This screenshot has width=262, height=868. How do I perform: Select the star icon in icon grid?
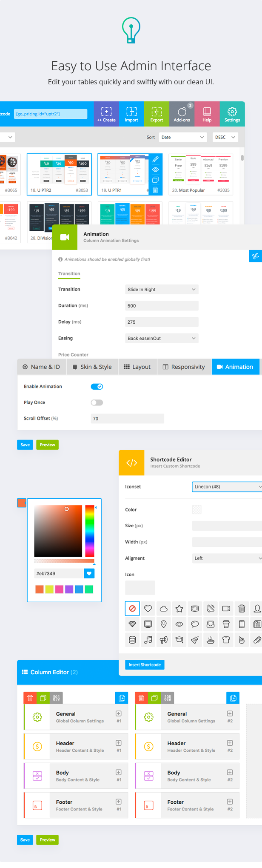point(179,609)
